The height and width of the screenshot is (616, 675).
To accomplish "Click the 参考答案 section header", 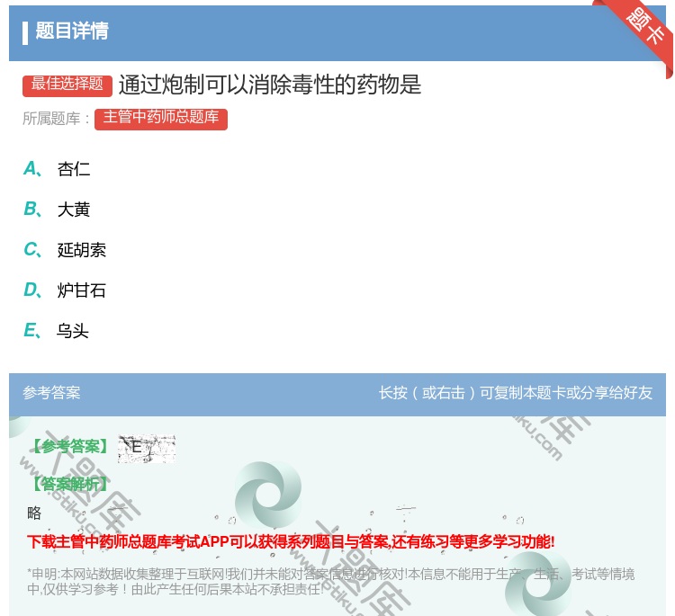I will (x=51, y=393).
